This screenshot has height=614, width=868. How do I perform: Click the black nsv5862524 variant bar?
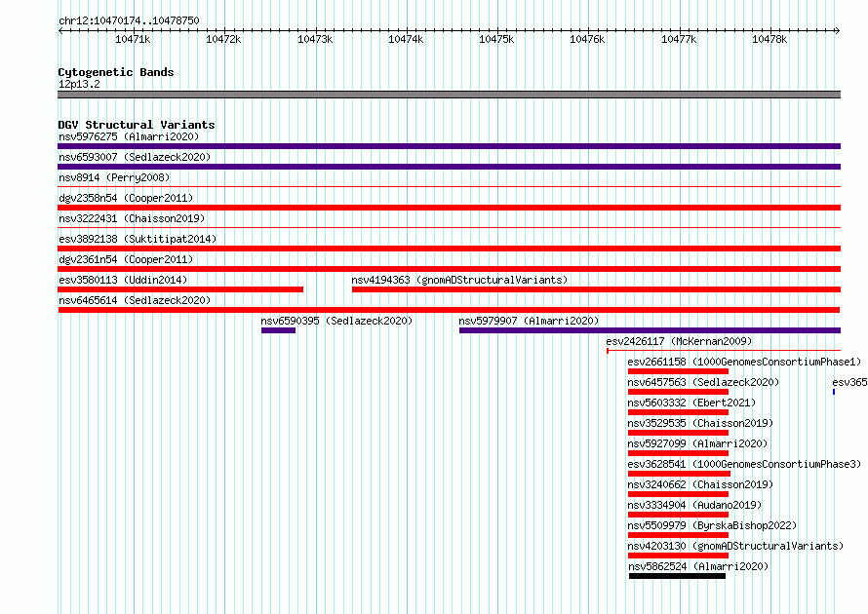tap(677, 576)
